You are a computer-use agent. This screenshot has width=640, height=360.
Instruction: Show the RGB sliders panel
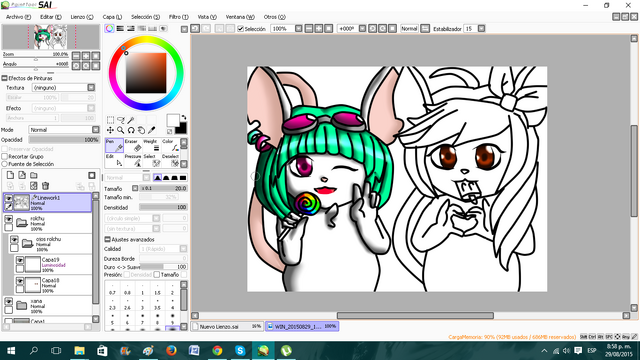(x=120, y=29)
